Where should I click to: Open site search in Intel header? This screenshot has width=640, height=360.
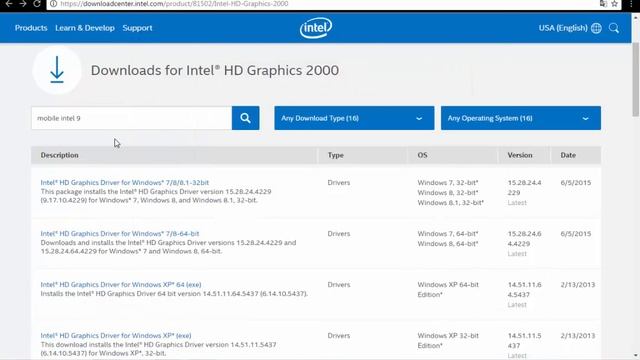pos(614,28)
